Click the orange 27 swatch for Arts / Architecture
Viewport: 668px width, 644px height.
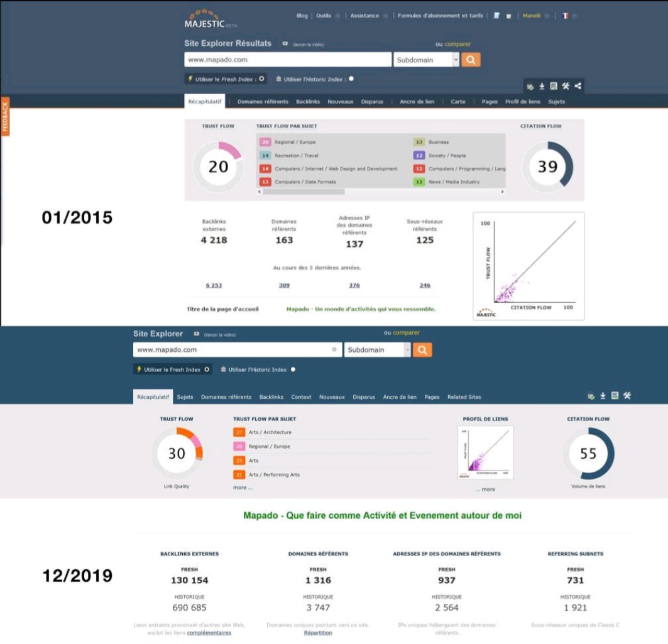coord(239,432)
